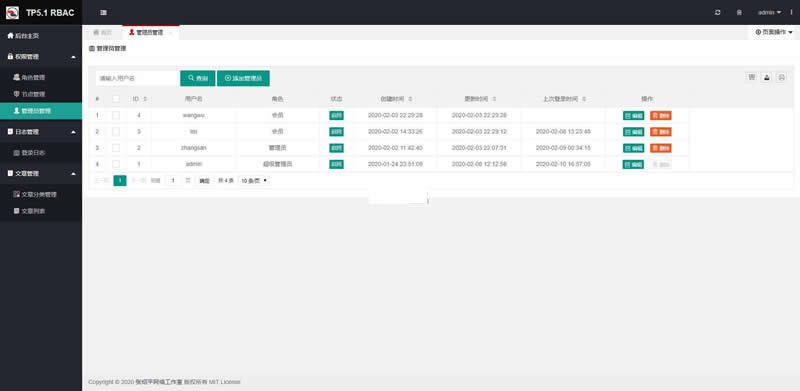Open the admin user dropdown
The width and height of the screenshot is (800, 391).
tap(769, 12)
